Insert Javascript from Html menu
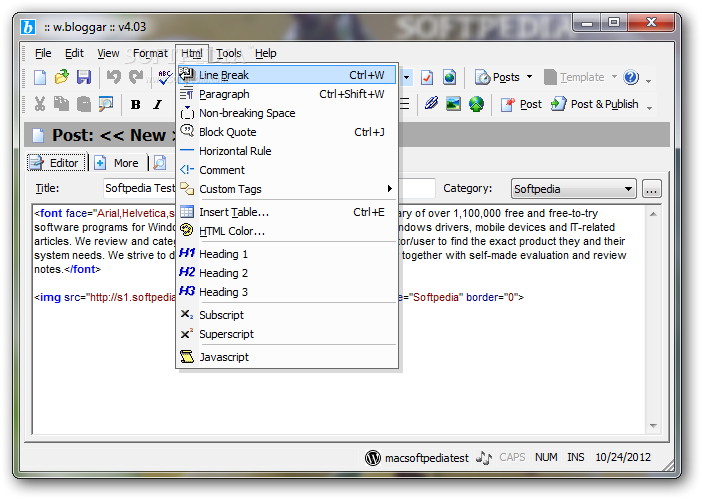This screenshot has height=499, width=702. coord(287,357)
